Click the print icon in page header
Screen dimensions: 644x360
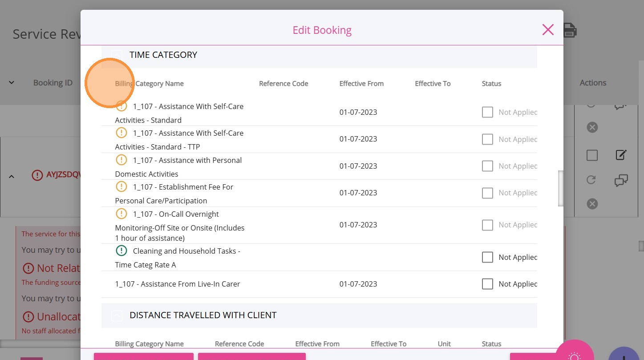(570, 30)
